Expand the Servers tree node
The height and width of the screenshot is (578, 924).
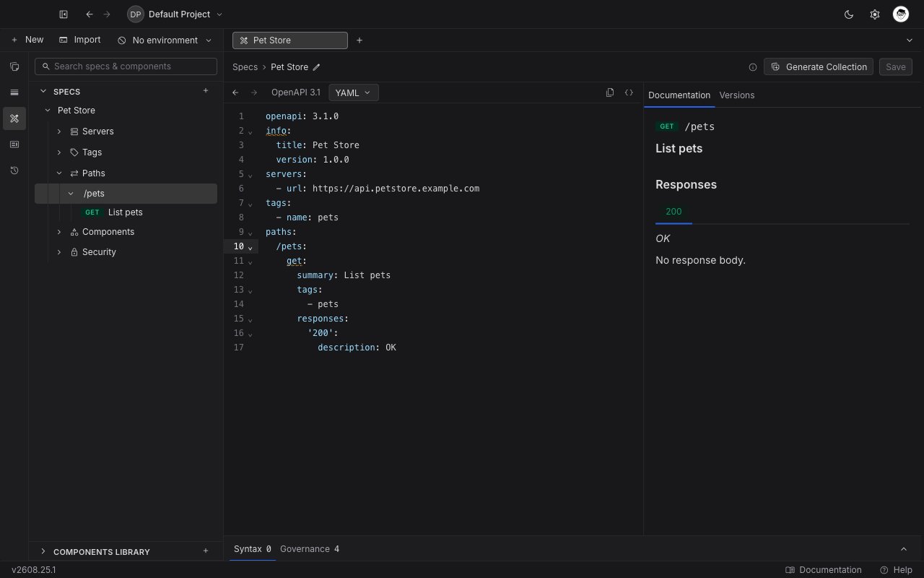[x=59, y=131]
